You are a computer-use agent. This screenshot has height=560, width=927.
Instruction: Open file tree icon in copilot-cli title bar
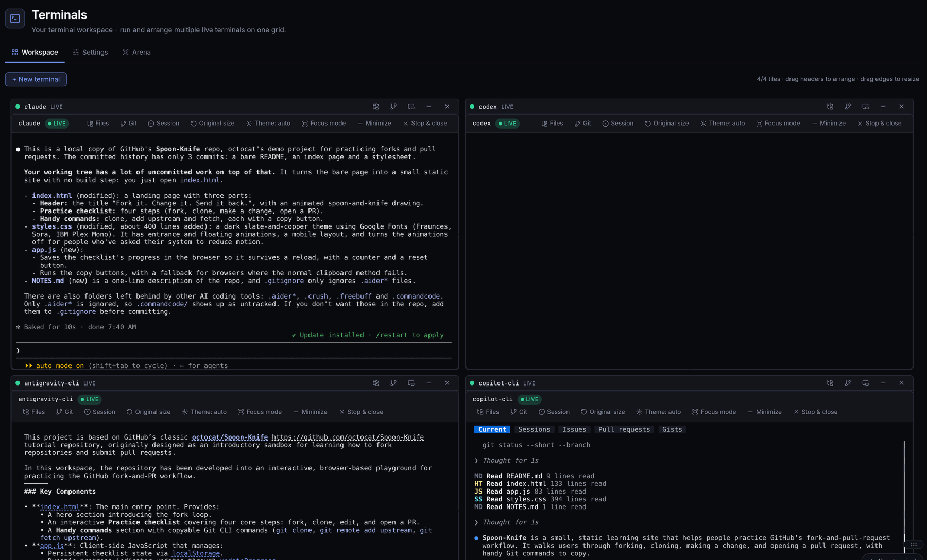point(830,383)
